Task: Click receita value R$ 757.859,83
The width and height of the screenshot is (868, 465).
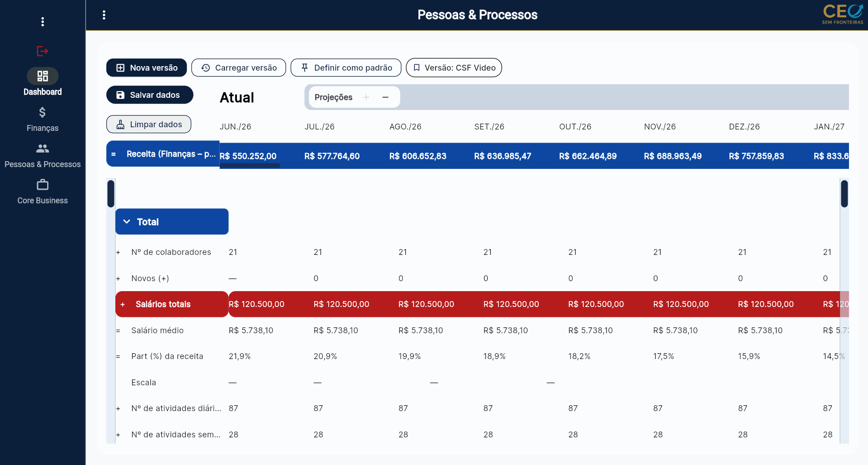Action: tap(756, 156)
